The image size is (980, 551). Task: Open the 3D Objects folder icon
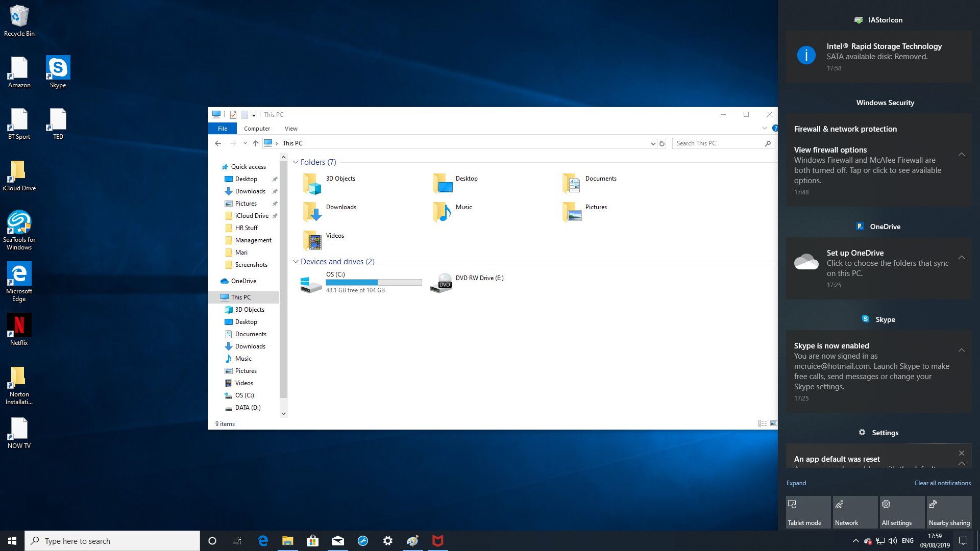click(312, 184)
